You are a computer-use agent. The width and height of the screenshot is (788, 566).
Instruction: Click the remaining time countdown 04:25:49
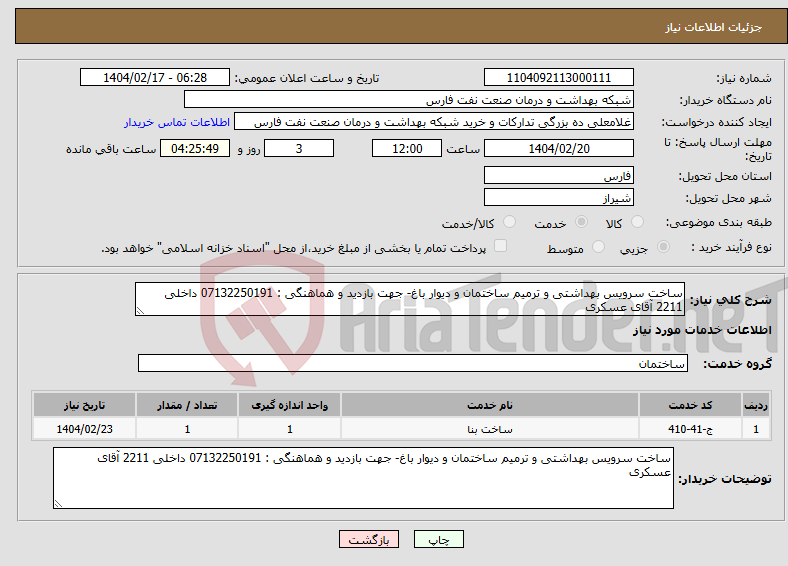tap(195, 148)
